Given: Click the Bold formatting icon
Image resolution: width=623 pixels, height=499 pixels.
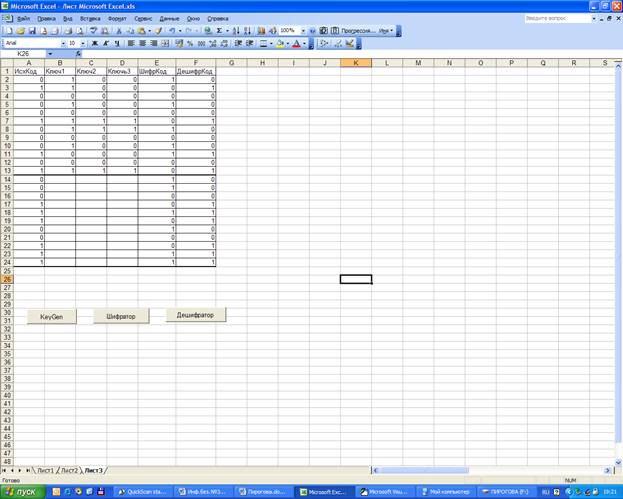Looking at the screenshot, I should click(x=95, y=43).
